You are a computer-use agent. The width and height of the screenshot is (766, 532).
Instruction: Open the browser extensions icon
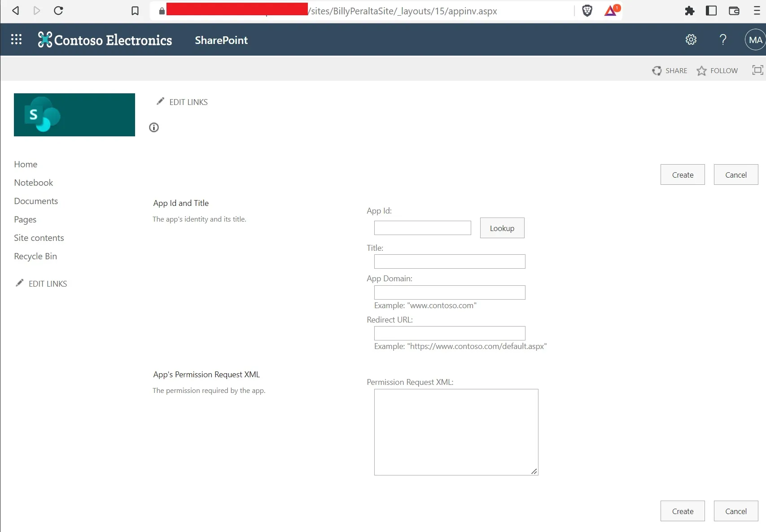pos(690,10)
